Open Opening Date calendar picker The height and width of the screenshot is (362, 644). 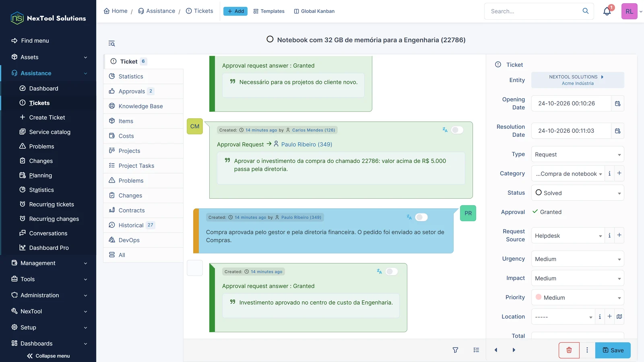click(618, 103)
